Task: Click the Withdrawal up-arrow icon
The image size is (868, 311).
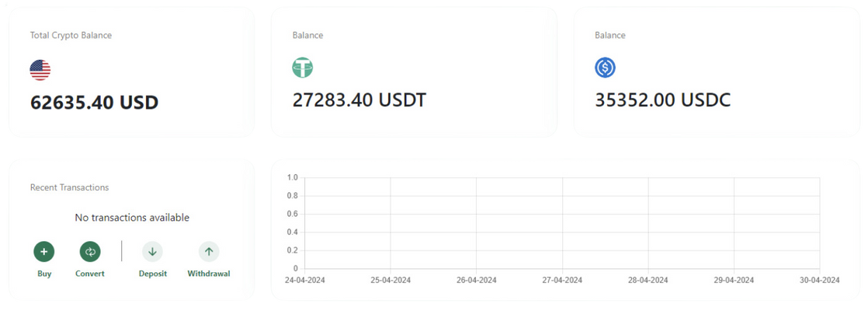Action: click(x=209, y=251)
